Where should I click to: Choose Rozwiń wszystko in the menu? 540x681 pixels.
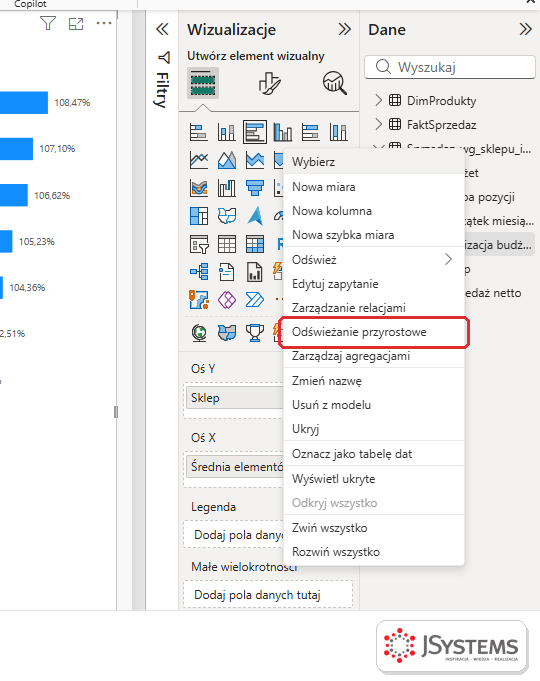click(374, 552)
